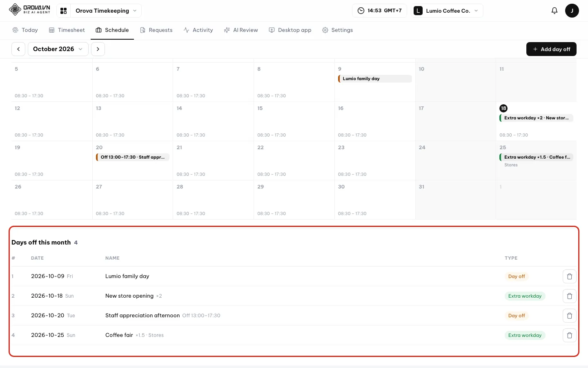This screenshot has width=588, height=368.
Task: Remove the Staff appreciation afternoon row
Action: pos(570,316)
